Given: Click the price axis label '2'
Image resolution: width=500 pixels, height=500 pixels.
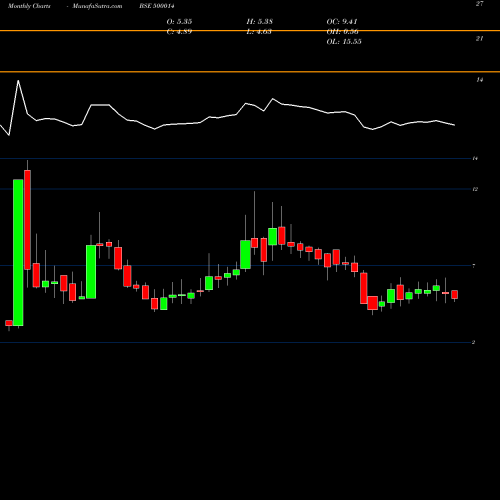Looking at the screenshot, I should [x=473, y=342].
